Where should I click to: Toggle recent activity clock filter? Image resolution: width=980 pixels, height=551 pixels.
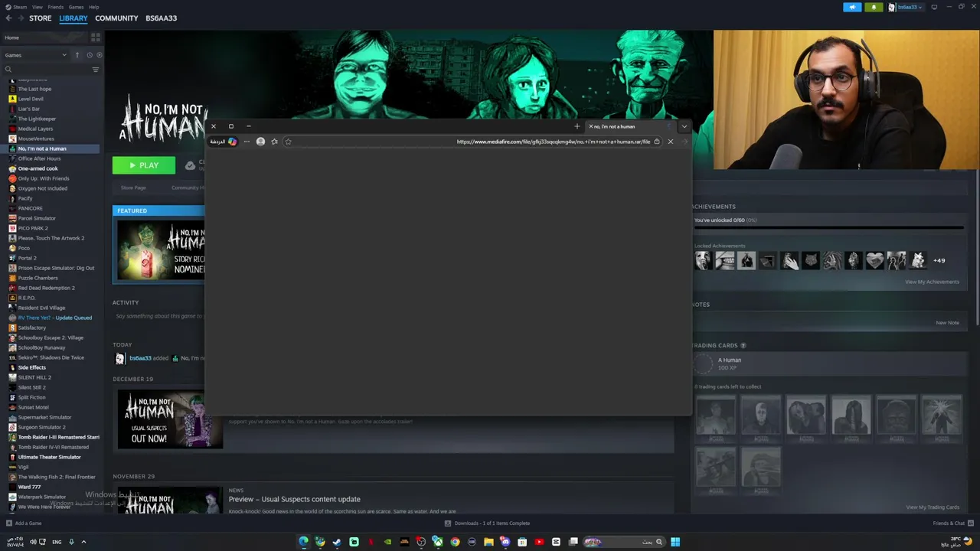(90, 55)
